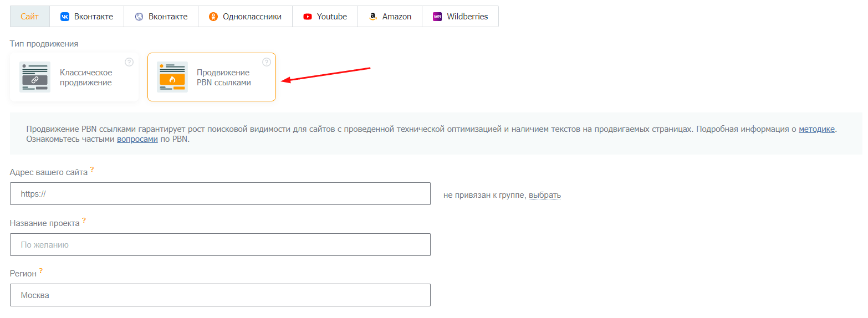Click question mark next to Адрес вашего сайта
The image size is (868, 318).
click(92, 170)
